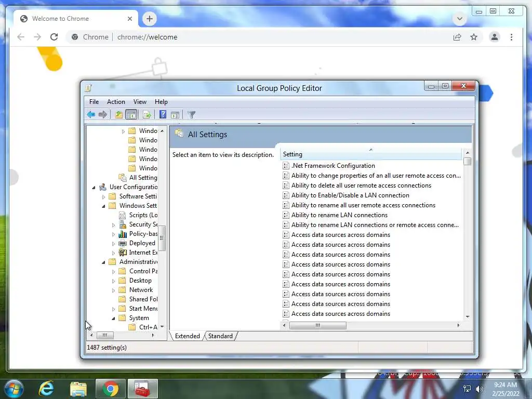
Task: Expand the Policy-based QoS node
Action: 113,234
